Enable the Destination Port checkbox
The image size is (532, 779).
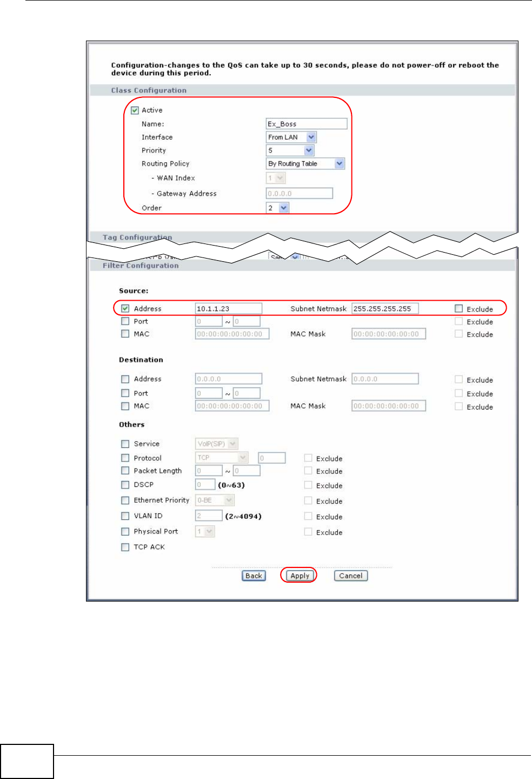click(125, 393)
